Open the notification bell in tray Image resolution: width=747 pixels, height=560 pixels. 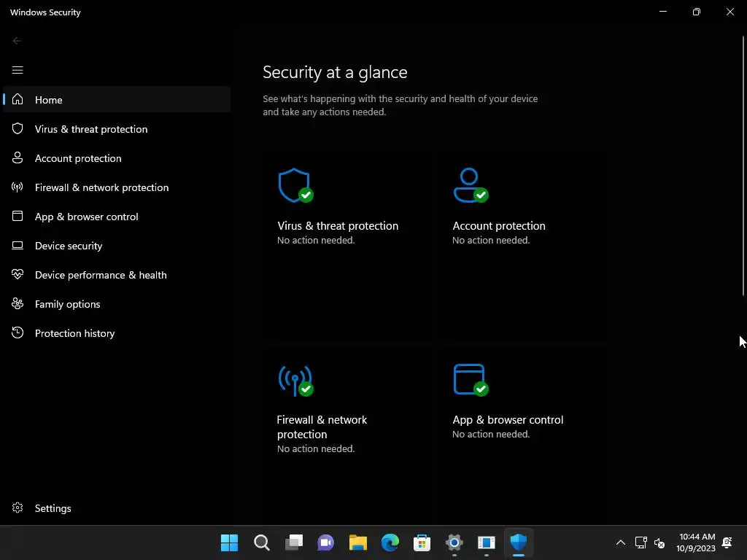tap(727, 542)
